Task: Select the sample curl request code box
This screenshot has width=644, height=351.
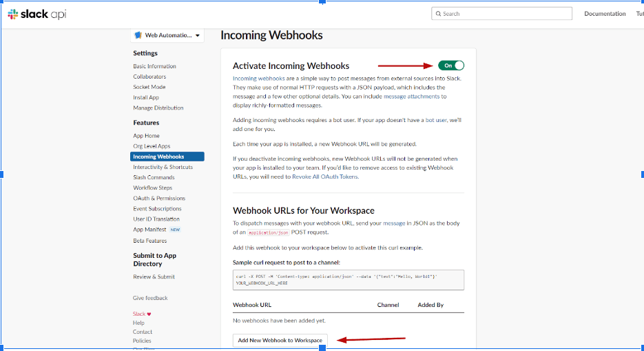Action: [349, 280]
